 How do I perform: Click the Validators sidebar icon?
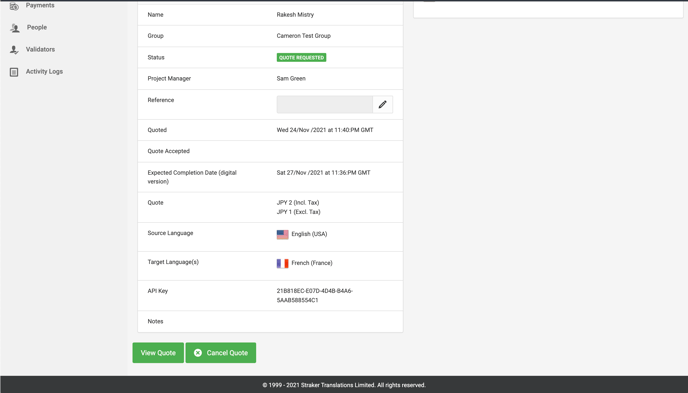14,50
